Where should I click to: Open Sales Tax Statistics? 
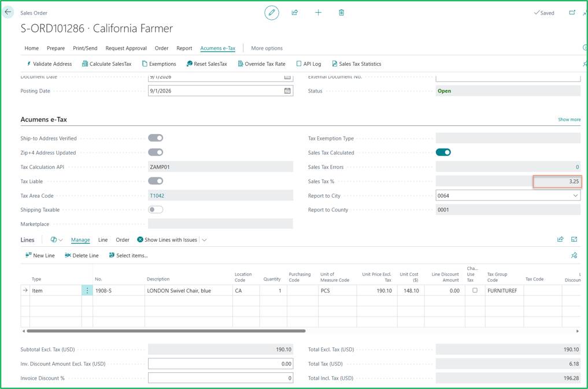coord(357,64)
